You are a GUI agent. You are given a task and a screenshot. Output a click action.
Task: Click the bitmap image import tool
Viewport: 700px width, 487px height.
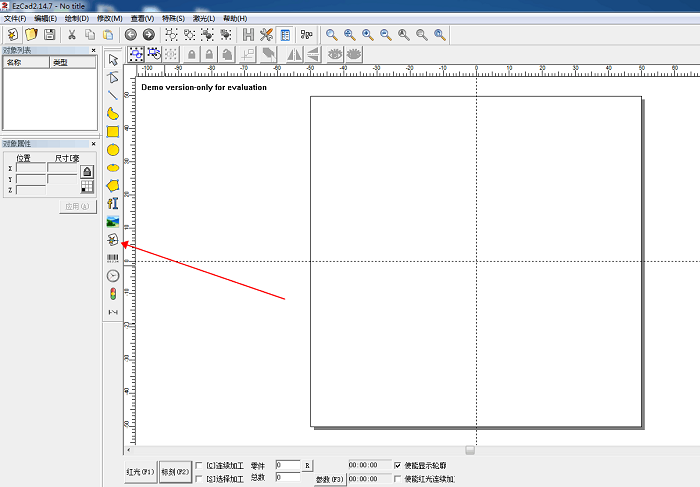click(113, 221)
